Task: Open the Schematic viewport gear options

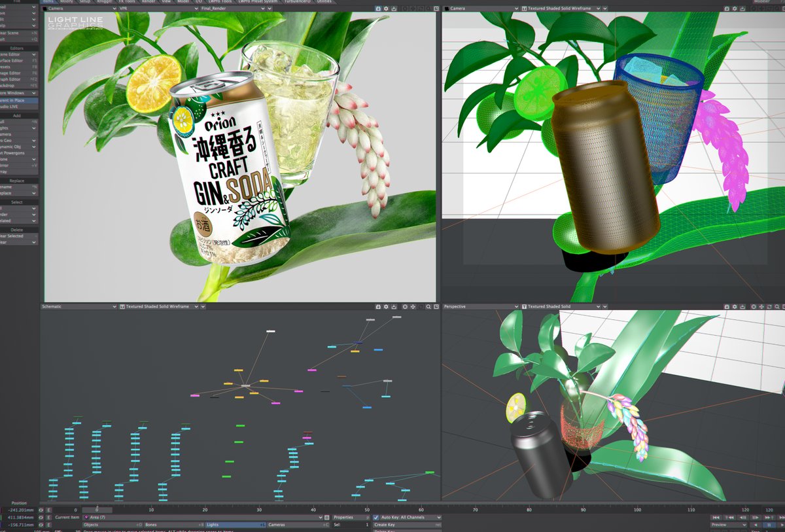Action: 386,306
